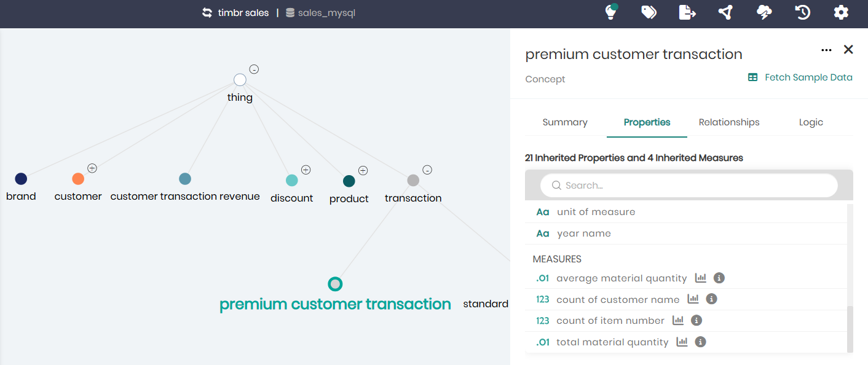This screenshot has width=868, height=365.
Task: Expand the customer node plus toggle
Action: (92, 168)
